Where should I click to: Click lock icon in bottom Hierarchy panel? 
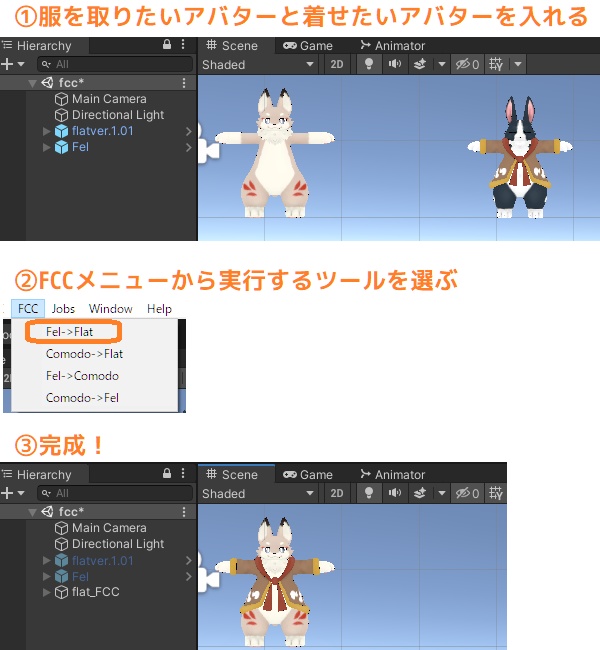click(x=167, y=473)
